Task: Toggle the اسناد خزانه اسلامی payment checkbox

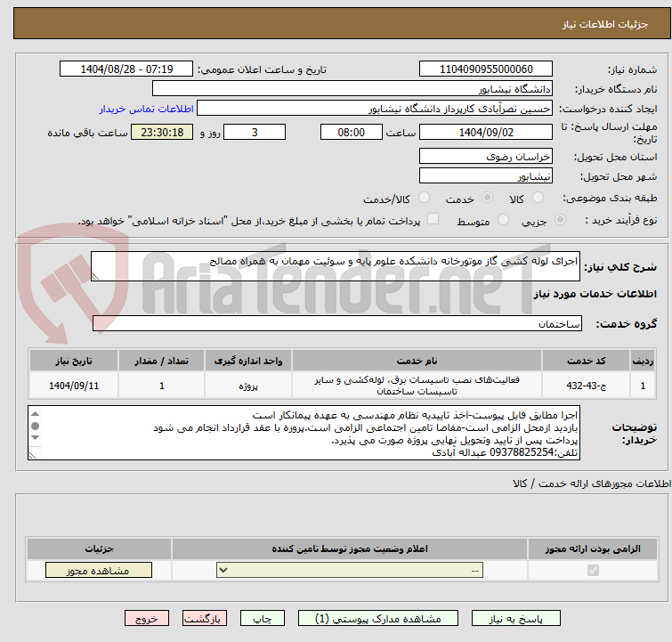Action: click(x=433, y=219)
